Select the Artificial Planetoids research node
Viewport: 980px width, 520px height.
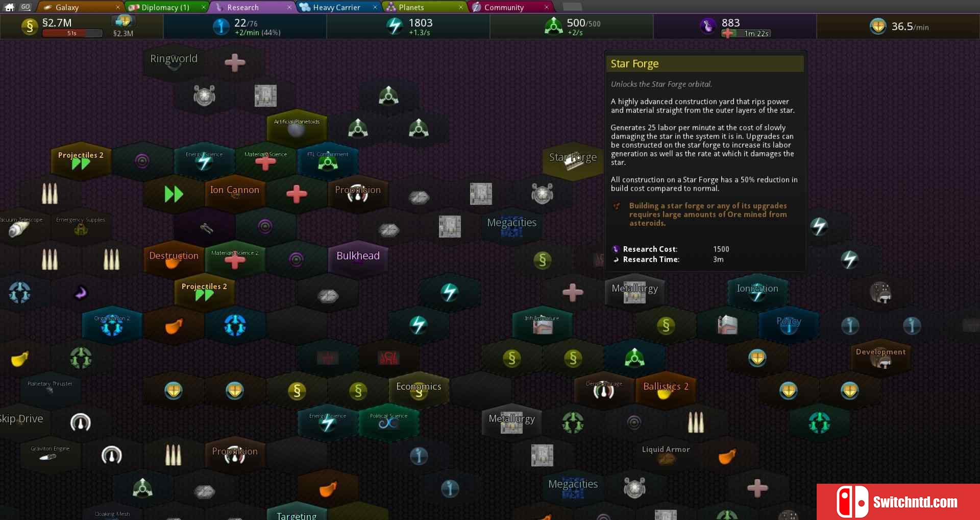(297, 128)
